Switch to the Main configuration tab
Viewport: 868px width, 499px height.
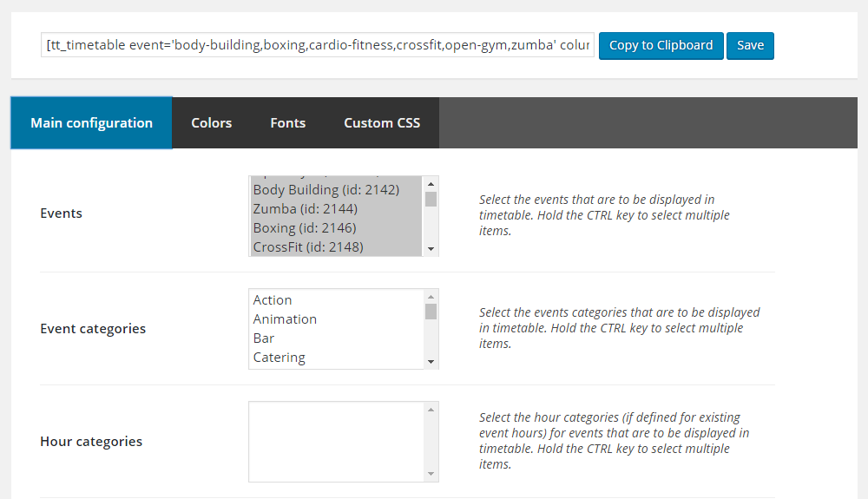tap(91, 123)
